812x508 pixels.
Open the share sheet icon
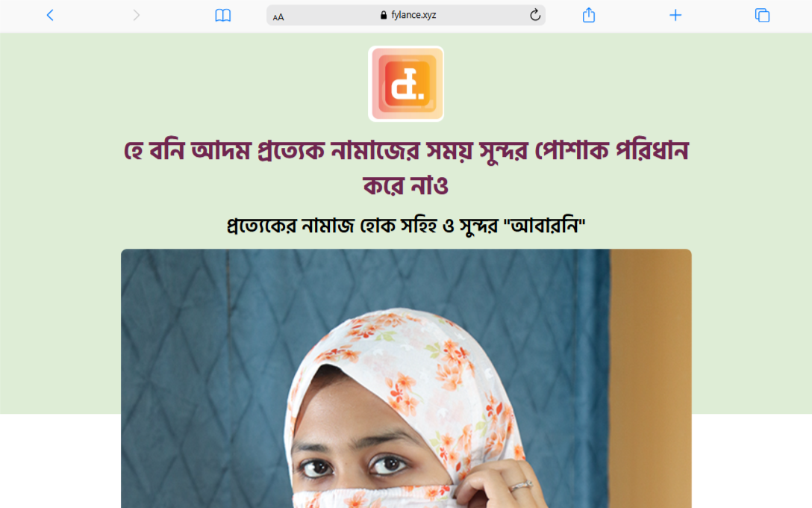point(589,15)
